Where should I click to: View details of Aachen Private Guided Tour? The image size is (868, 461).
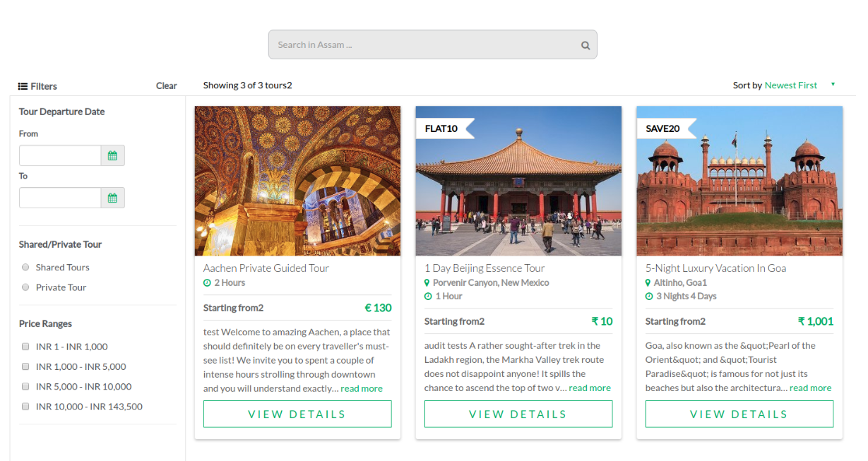(297, 414)
